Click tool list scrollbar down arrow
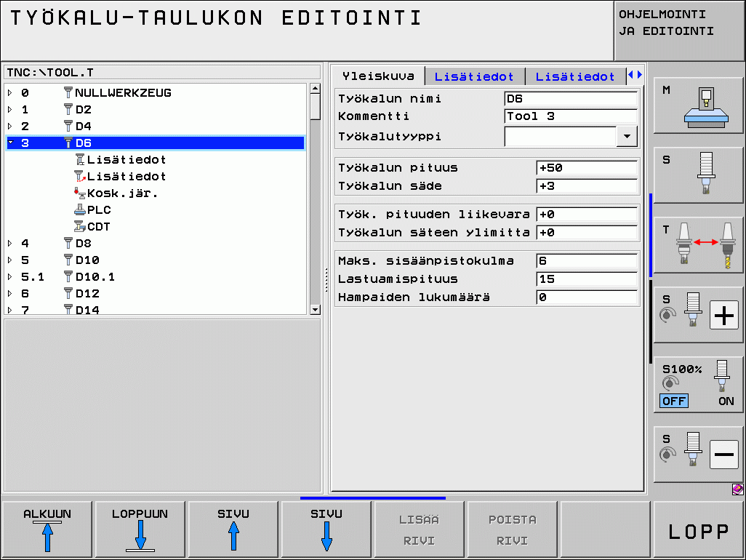 (315, 310)
